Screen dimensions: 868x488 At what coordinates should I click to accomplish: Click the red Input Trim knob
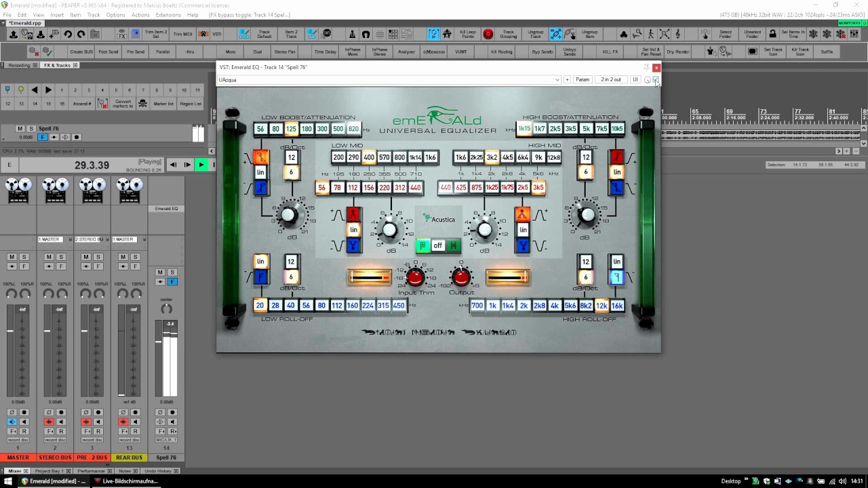[x=416, y=277]
